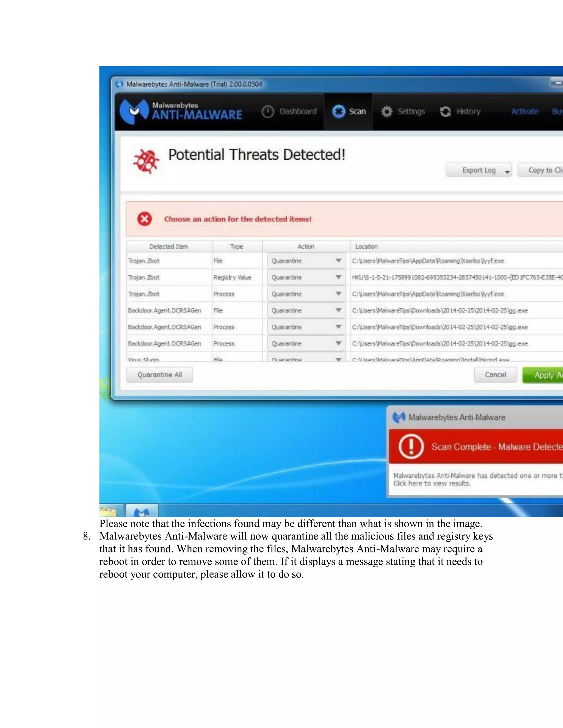Click the red X error icon
563x728 pixels.
(x=144, y=219)
